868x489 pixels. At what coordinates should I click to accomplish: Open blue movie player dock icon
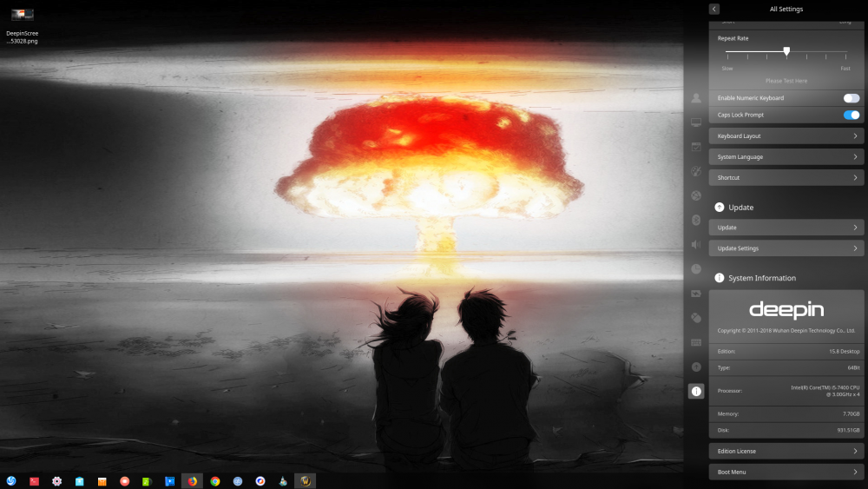click(170, 480)
